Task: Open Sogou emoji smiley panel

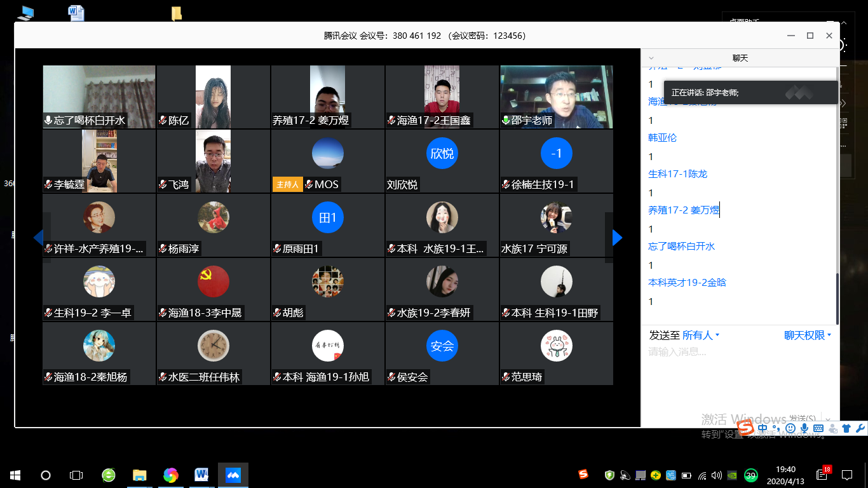Action: [x=790, y=429]
